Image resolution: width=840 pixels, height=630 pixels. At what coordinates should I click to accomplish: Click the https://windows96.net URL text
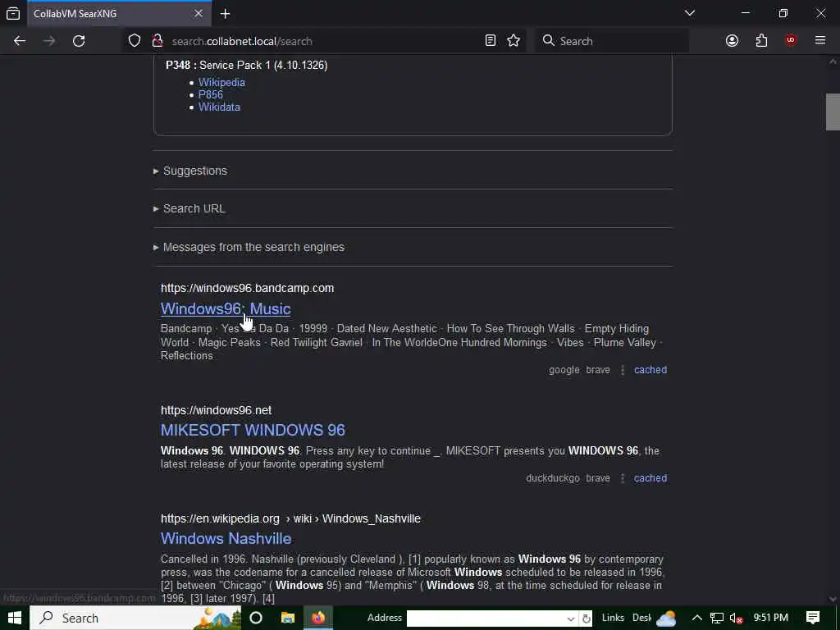pyautogui.click(x=216, y=410)
